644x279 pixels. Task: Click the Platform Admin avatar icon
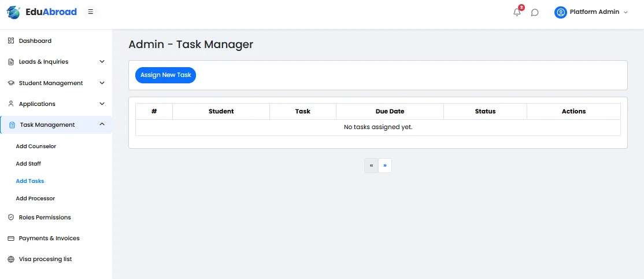(x=560, y=12)
